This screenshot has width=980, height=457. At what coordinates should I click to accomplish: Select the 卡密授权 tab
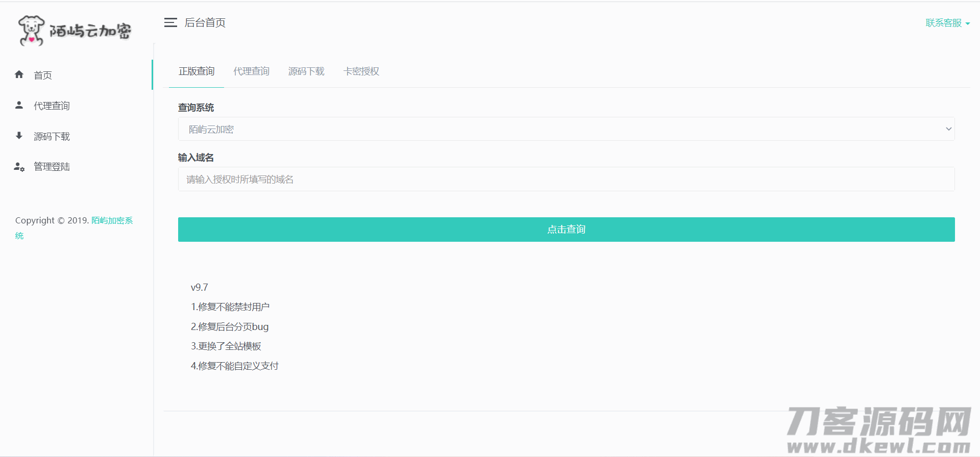[x=361, y=71]
